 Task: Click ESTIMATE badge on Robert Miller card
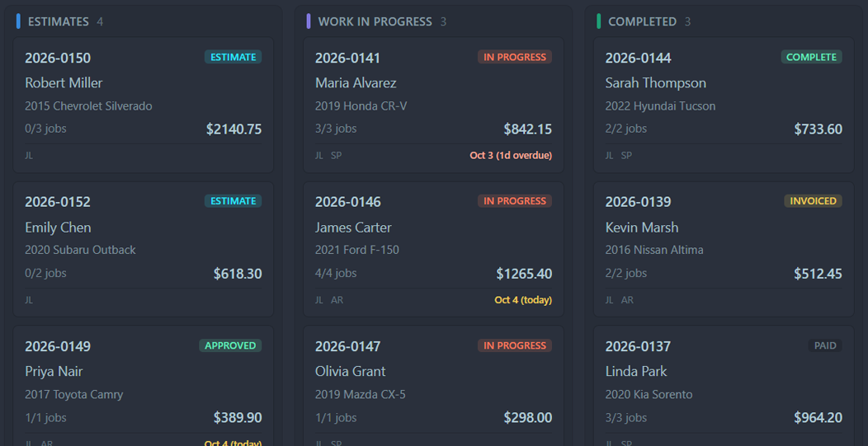(x=233, y=57)
